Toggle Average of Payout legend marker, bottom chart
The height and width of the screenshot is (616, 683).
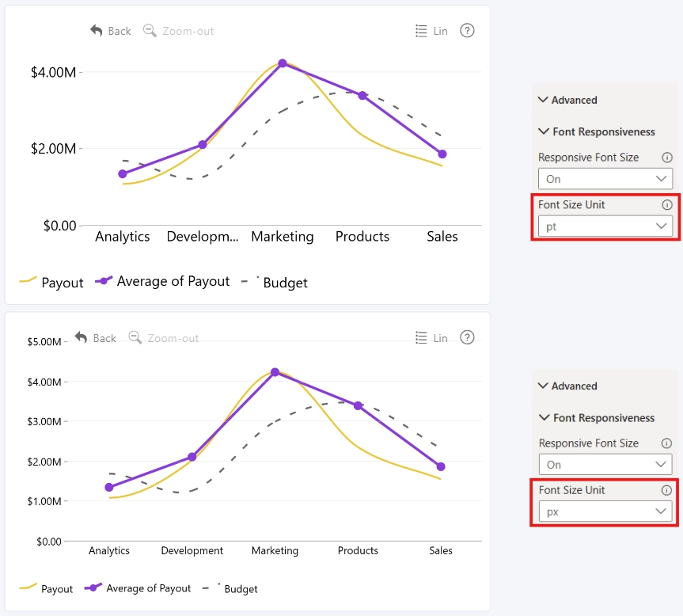pyautogui.click(x=93, y=587)
